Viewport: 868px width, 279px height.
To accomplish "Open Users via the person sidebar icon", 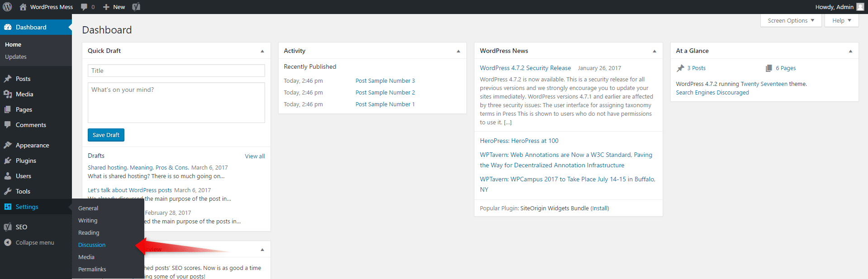I will [x=8, y=176].
